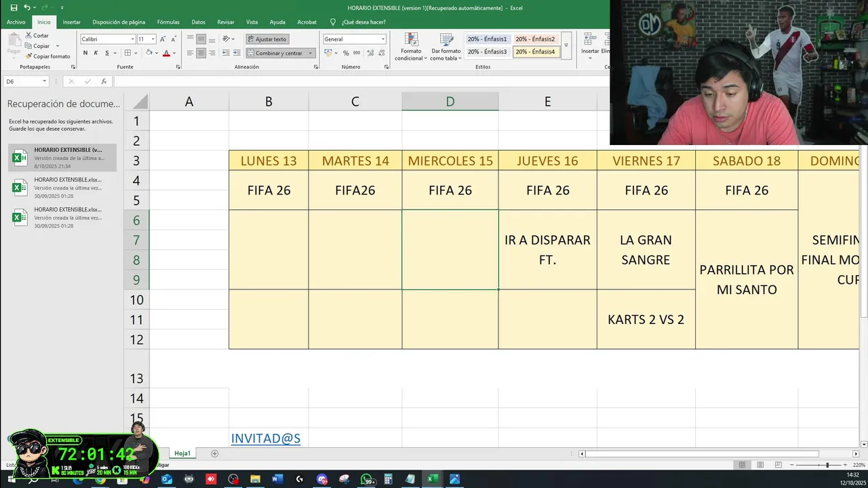Switch to Normal view in status bar

click(x=742, y=465)
